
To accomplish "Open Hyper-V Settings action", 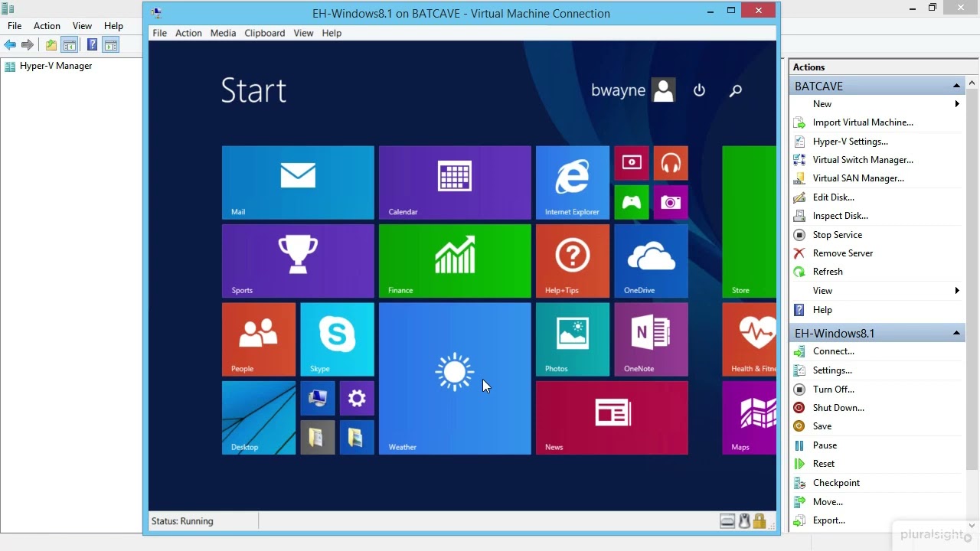I will [850, 142].
